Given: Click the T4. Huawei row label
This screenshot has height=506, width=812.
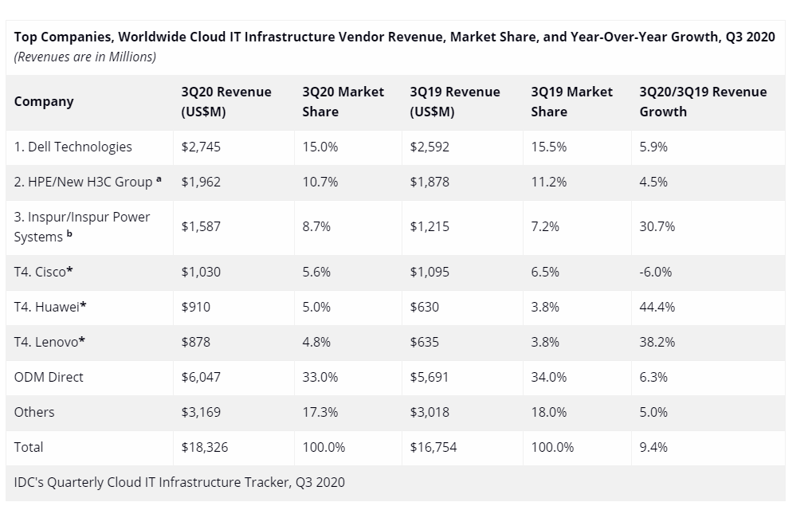Looking at the screenshot, I should (x=49, y=307).
